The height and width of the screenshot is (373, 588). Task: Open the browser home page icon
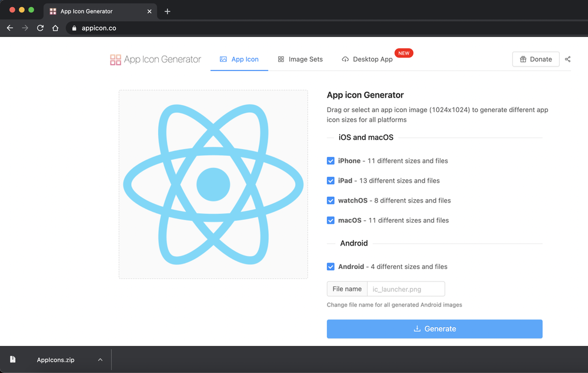tap(55, 28)
